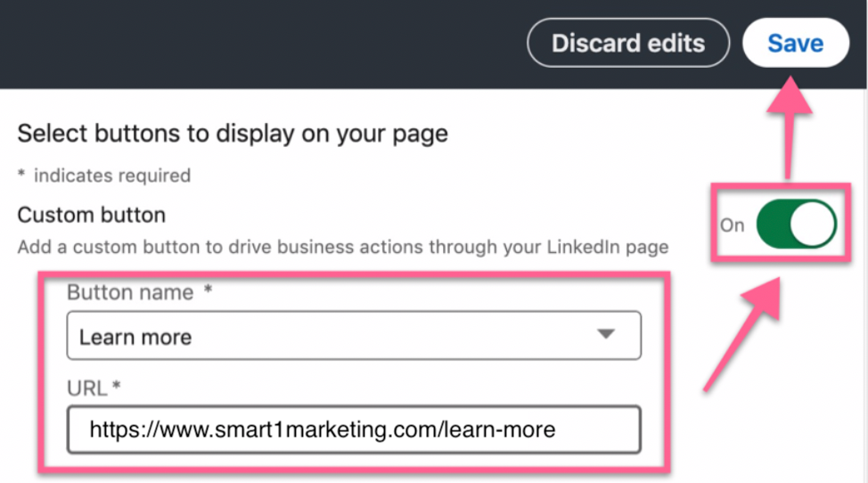
Task: Click the empty dark header bar area
Action: pos(267,43)
